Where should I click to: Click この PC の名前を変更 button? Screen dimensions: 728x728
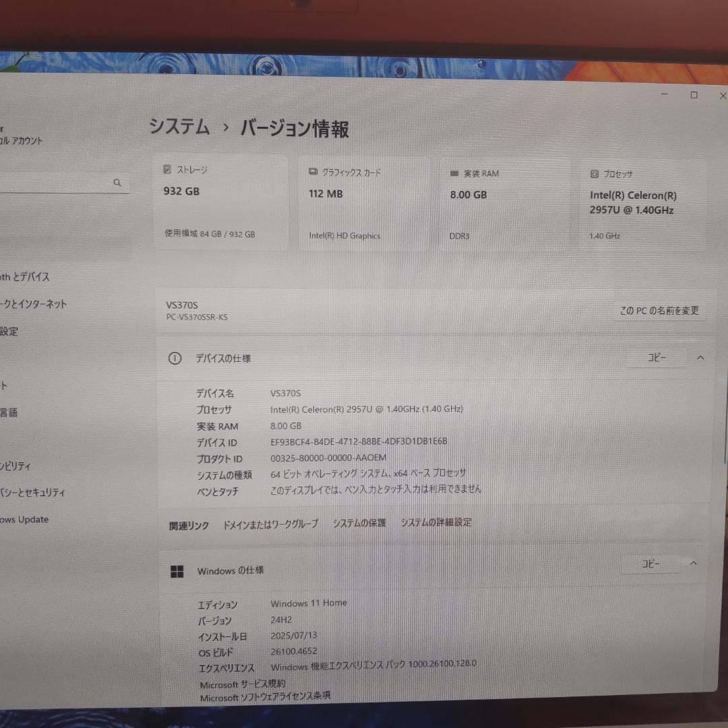pos(659,311)
